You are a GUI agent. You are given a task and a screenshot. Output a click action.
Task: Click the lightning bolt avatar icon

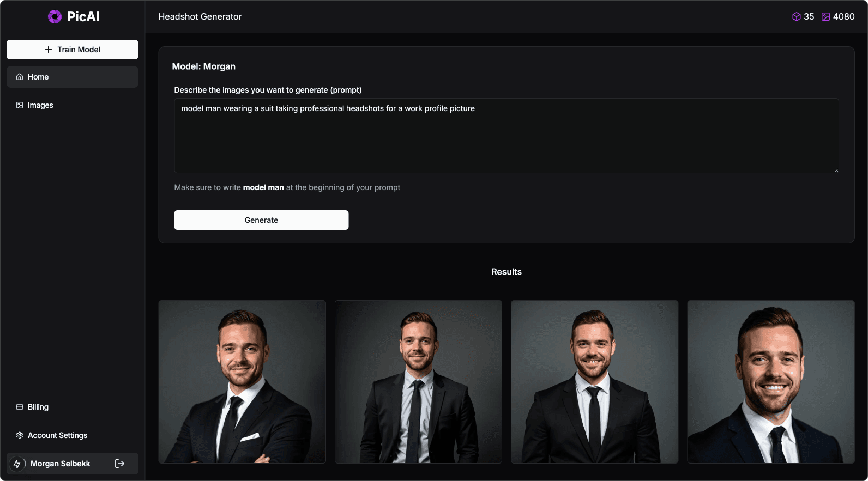17,464
